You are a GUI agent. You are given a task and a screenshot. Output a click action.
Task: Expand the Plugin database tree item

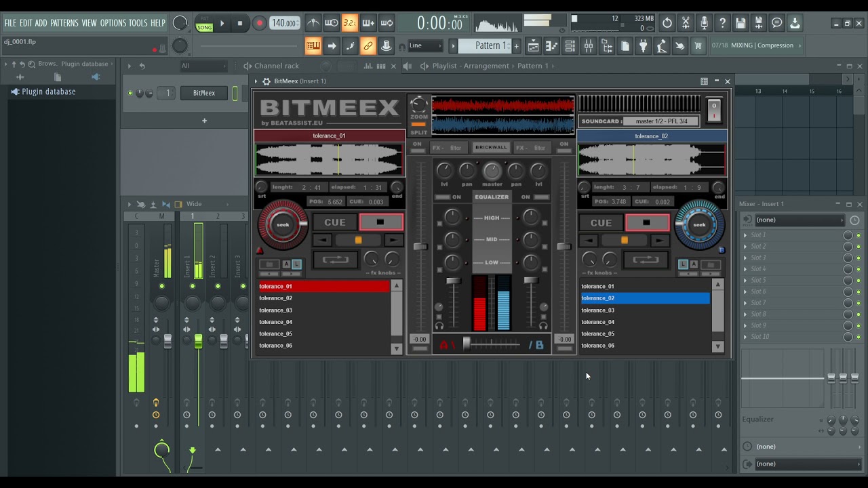click(44, 91)
